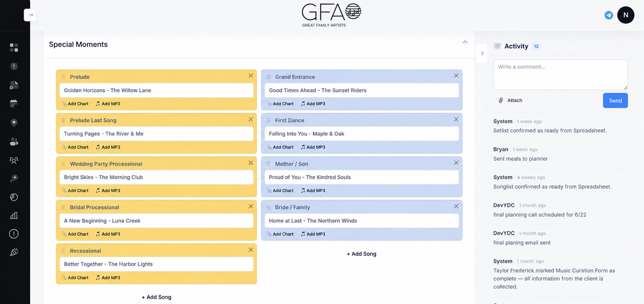The height and width of the screenshot is (304, 644).
Task: Open the pie chart icon in sidebar
Action: [14, 197]
